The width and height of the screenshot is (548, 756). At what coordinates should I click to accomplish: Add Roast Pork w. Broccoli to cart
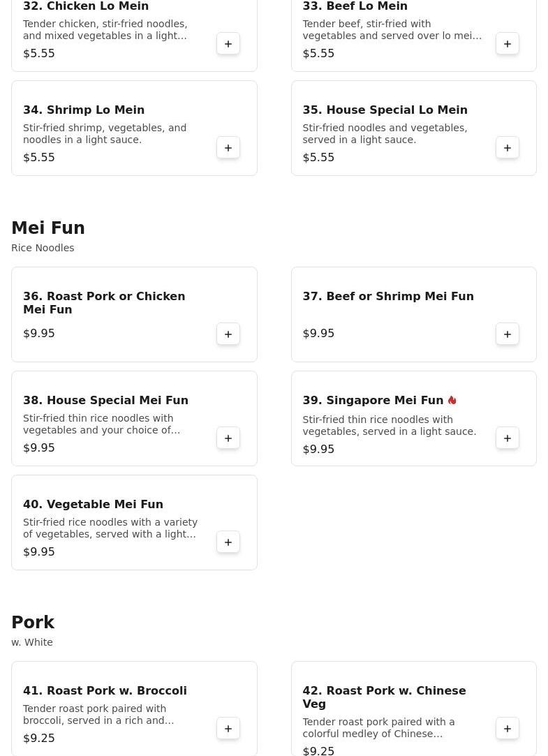228,729
